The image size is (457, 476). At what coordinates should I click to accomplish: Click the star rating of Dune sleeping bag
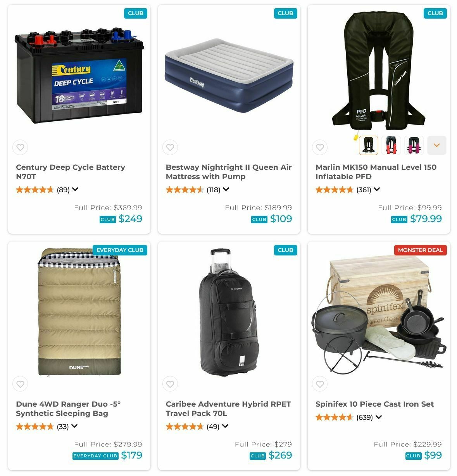pyautogui.click(x=34, y=426)
